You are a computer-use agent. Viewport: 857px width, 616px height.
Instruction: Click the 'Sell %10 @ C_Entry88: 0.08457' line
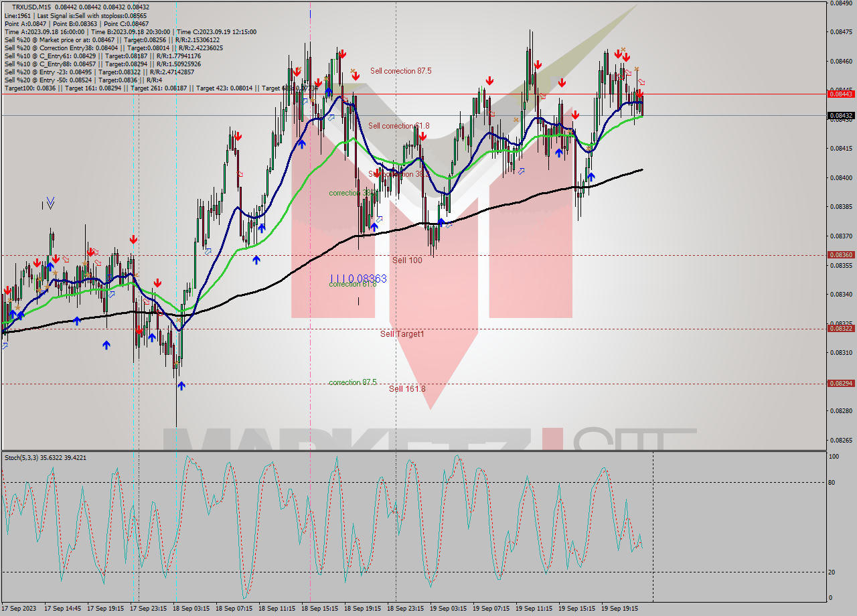pos(102,64)
